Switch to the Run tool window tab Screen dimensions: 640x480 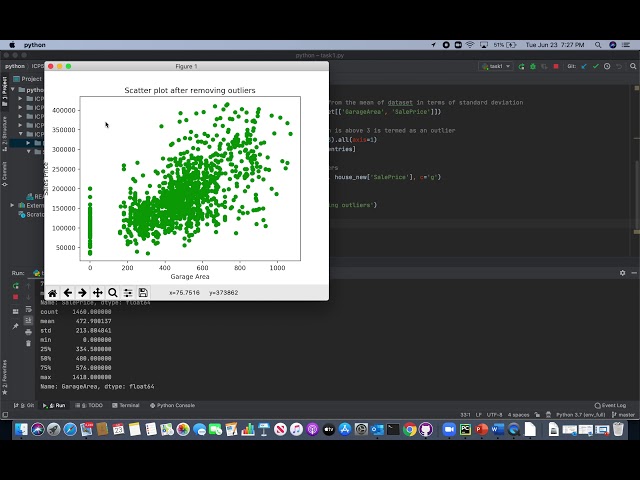[x=54, y=405]
